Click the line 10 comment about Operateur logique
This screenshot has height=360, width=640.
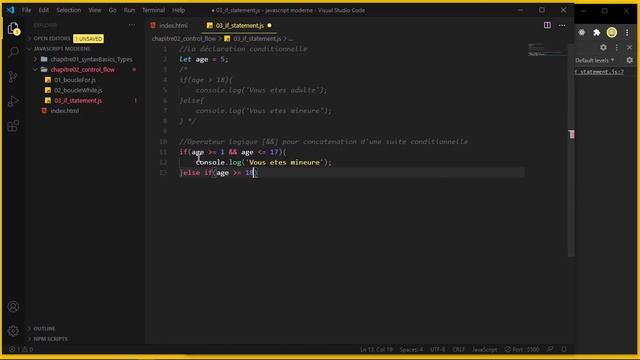tap(323, 142)
